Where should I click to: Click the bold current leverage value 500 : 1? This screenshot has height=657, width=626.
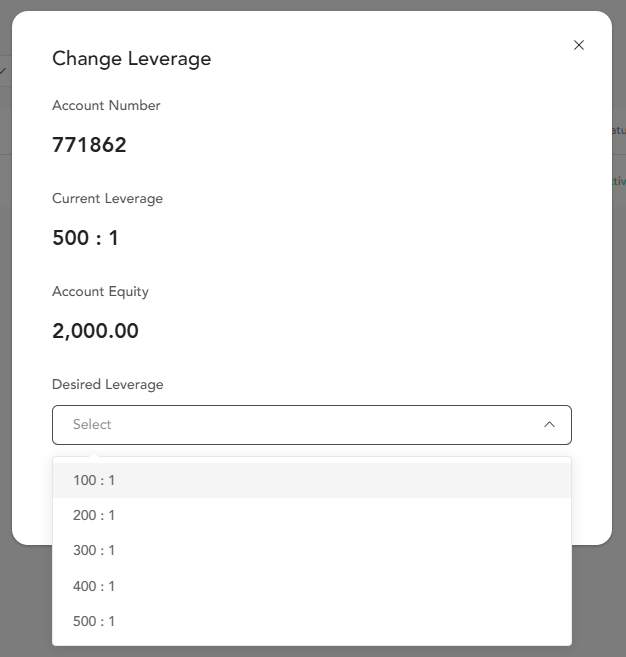tap(85, 238)
